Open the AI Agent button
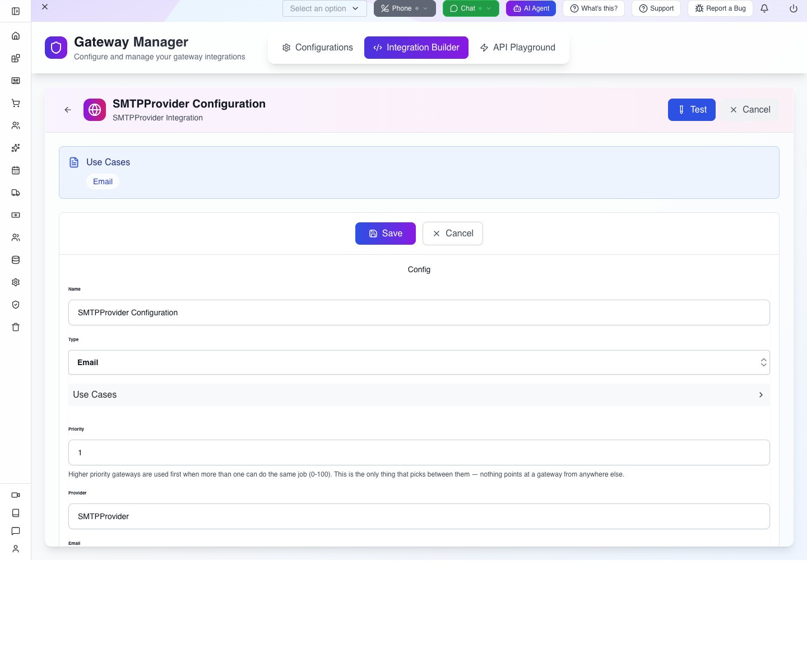This screenshot has width=807, height=672. click(531, 8)
